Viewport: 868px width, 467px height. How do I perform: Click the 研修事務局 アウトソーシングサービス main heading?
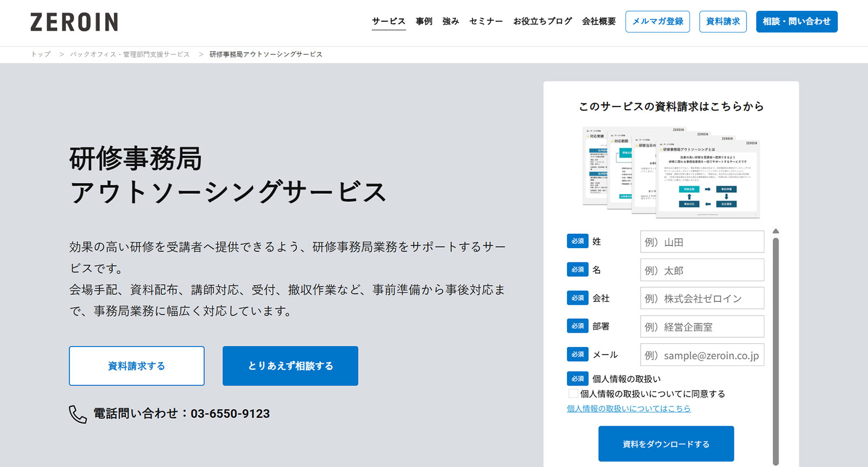tap(228, 175)
